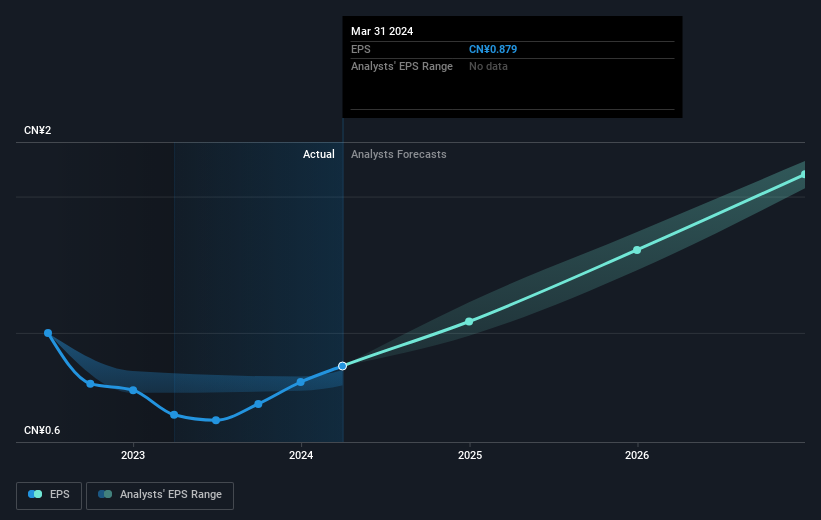821x520 pixels.
Task: Click the CN¥0.6 y-axis label
Action: 42,430
